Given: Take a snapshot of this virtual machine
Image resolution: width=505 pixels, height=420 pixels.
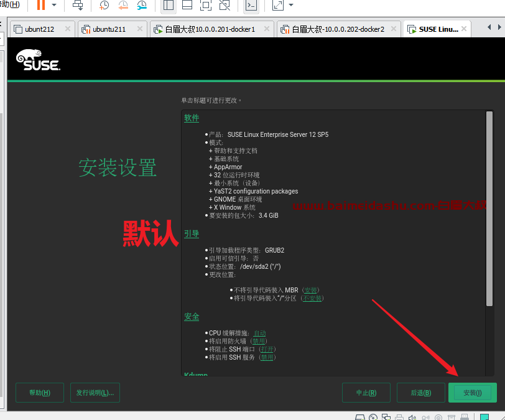Looking at the screenshot, I should pyautogui.click(x=104, y=5).
